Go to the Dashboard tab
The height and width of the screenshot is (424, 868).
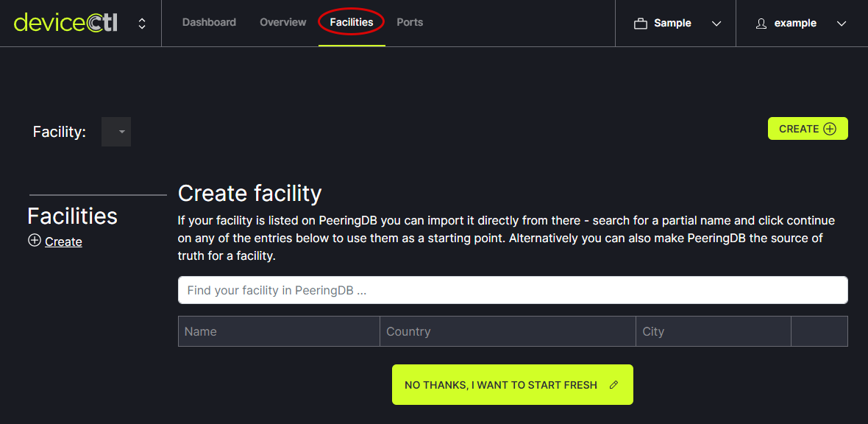[209, 22]
